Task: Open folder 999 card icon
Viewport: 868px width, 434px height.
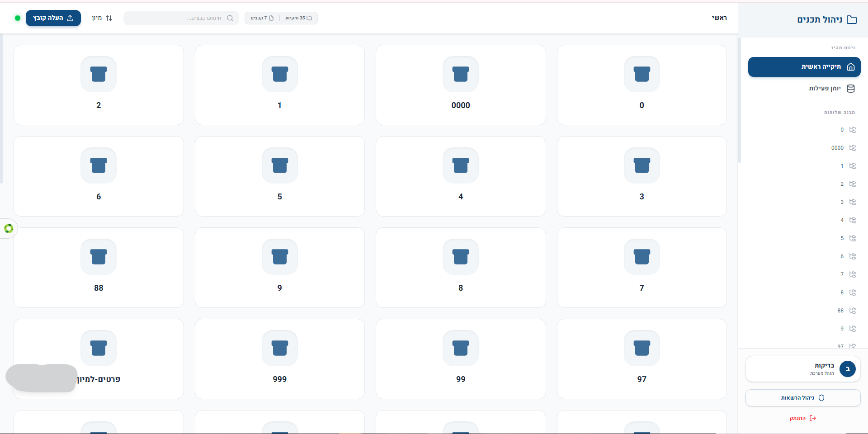Action: coord(279,348)
